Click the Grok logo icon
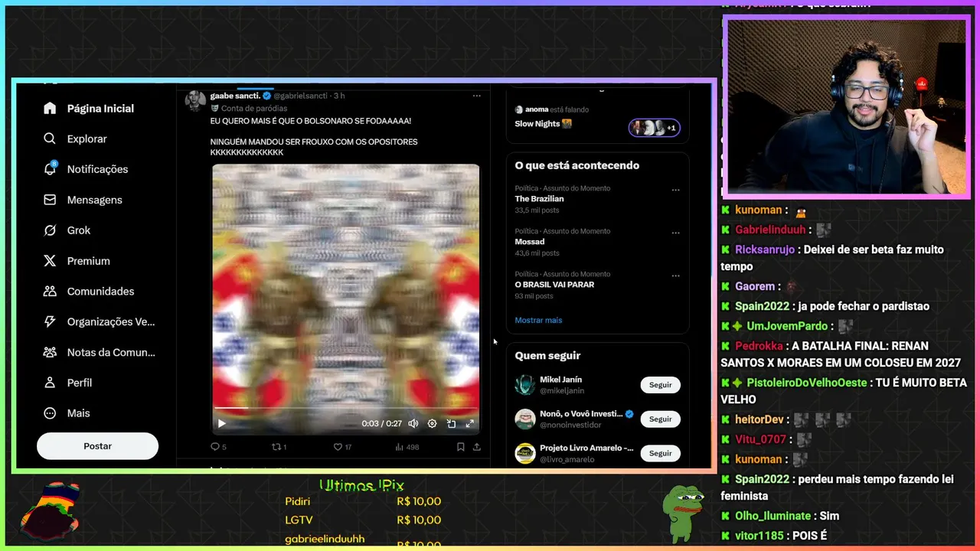The image size is (980, 551). coord(50,230)
